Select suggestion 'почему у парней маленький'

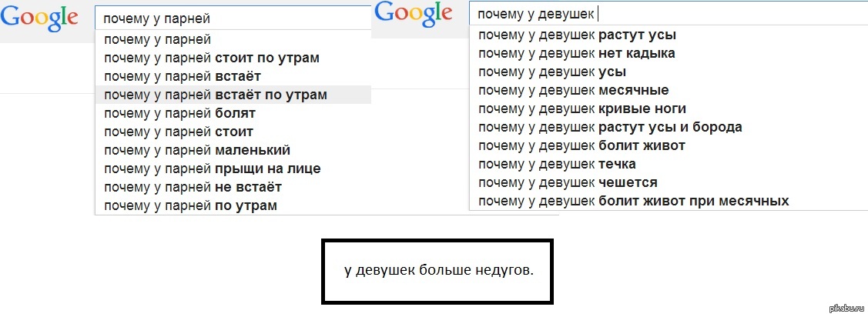(233, 150)
